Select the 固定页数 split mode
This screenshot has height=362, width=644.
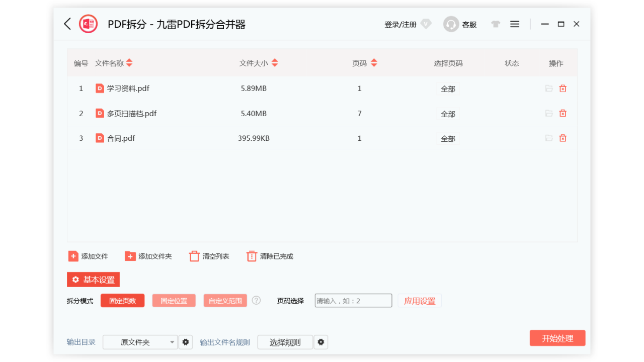click(122, 300)
